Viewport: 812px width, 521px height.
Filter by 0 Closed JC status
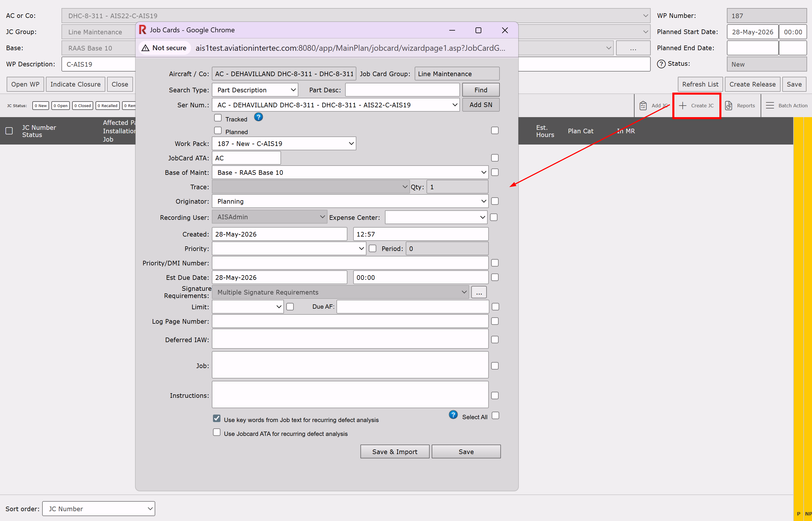[x=83, y=106]
